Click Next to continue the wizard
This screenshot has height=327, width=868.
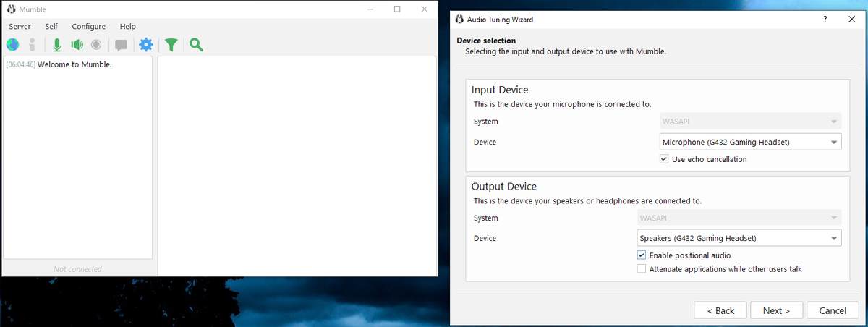[x=776, y=310]
